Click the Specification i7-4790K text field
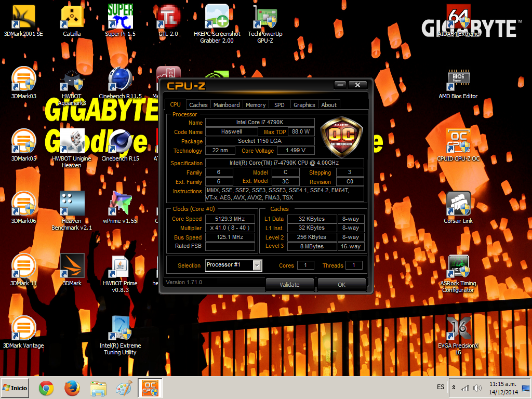The height and width of the screenshot is (399, 532). click(284, 163)
